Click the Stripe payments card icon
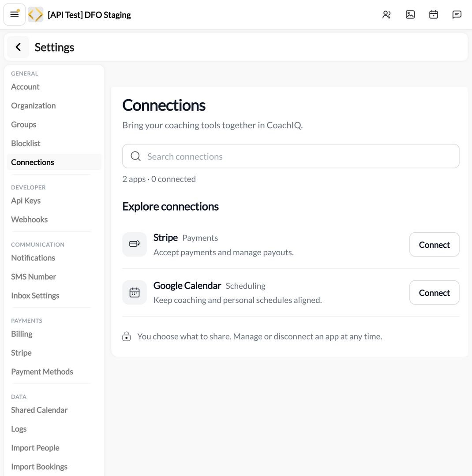472x476 pixels. click(135, 244)
